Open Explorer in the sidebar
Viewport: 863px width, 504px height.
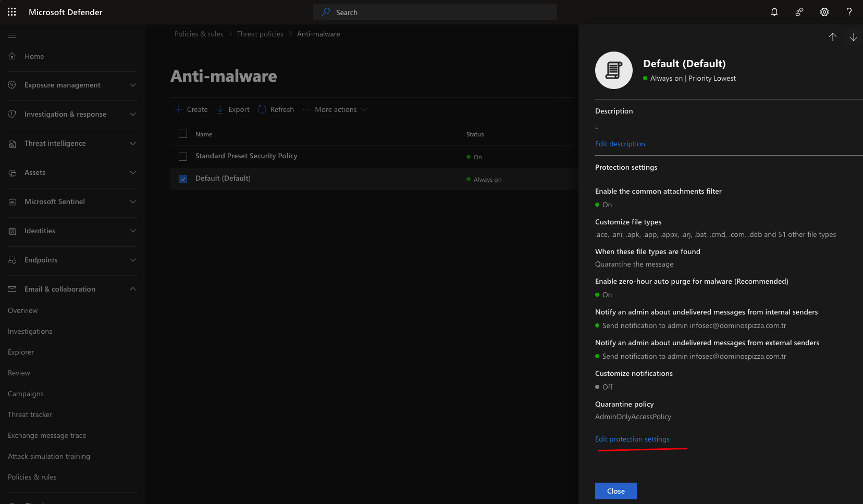coord(21,352)
